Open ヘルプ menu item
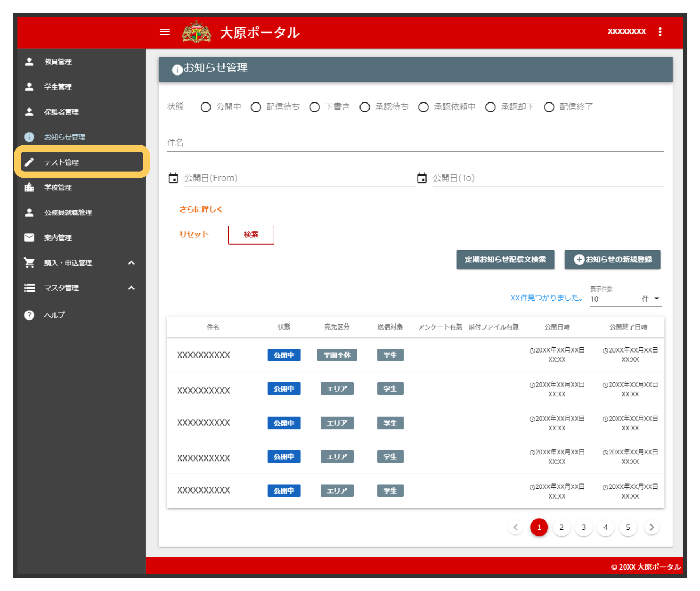700x591 pixels. point(81,315)
